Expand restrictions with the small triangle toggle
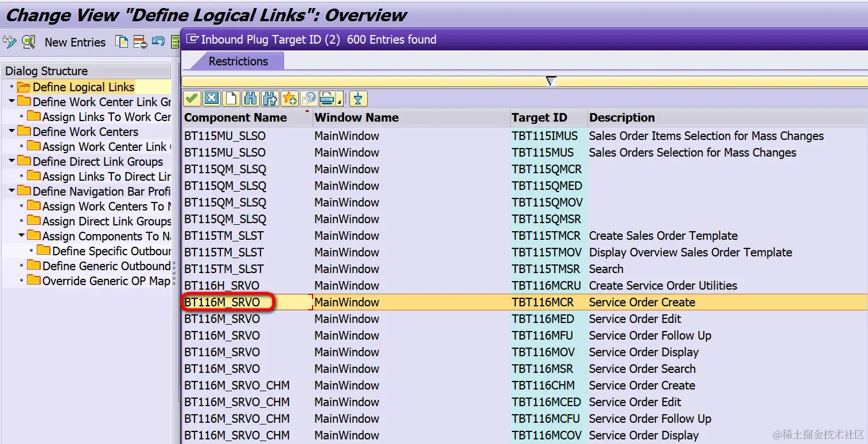 click(x=551, y=81)
